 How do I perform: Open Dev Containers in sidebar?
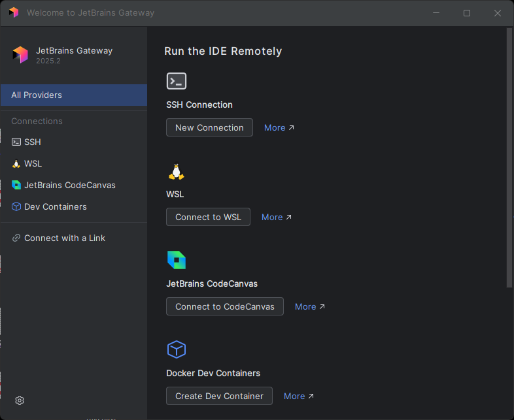click(74, 206)
